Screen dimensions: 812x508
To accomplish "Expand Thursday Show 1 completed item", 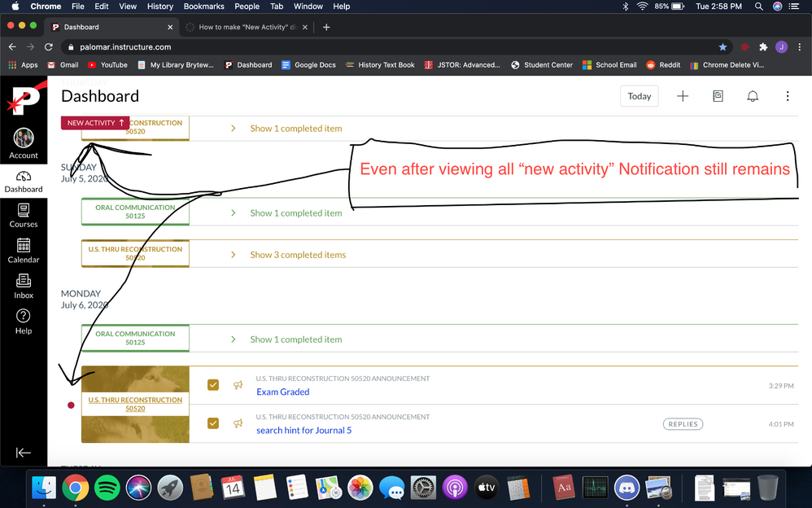I will tap(295, 129).
